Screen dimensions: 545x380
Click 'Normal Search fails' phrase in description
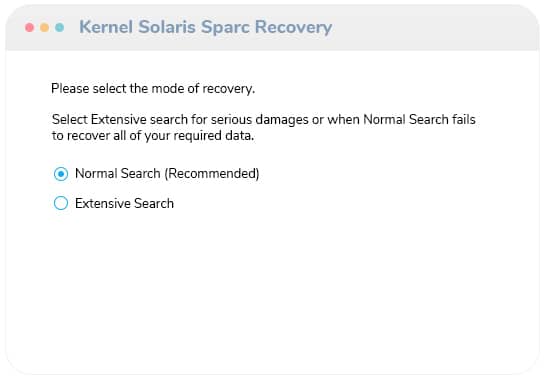419,119
